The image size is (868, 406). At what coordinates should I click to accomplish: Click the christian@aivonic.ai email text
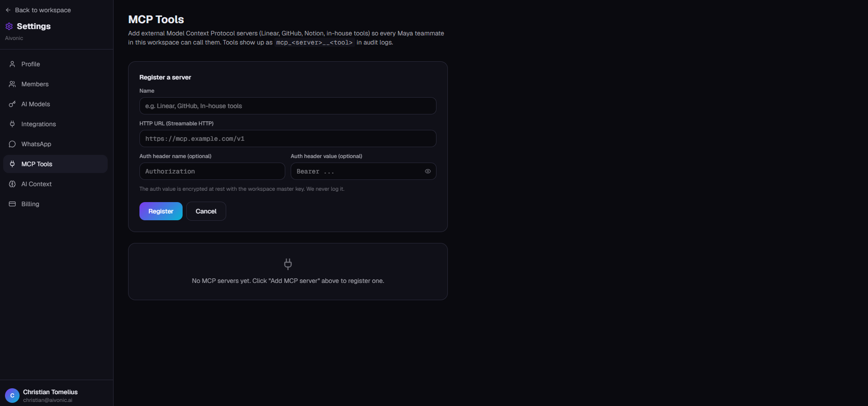coord(48,400)
